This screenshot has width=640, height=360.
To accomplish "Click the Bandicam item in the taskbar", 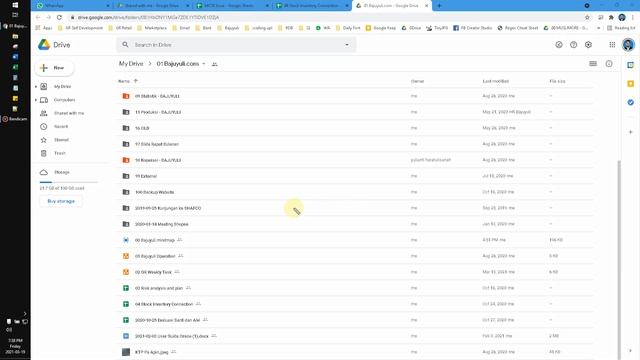I will coord(15,119).
